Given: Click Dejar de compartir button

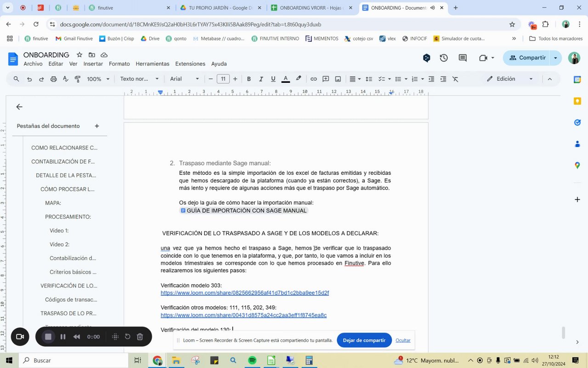Looking at the screenshot, I should click(x=364, y=340).
